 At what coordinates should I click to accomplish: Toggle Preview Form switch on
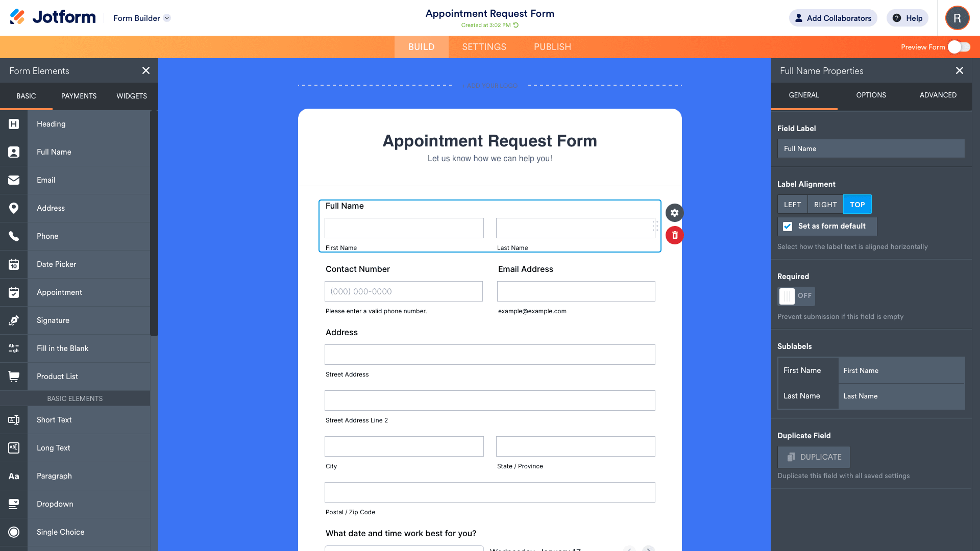pyautogui.click(x=959, y=46)
